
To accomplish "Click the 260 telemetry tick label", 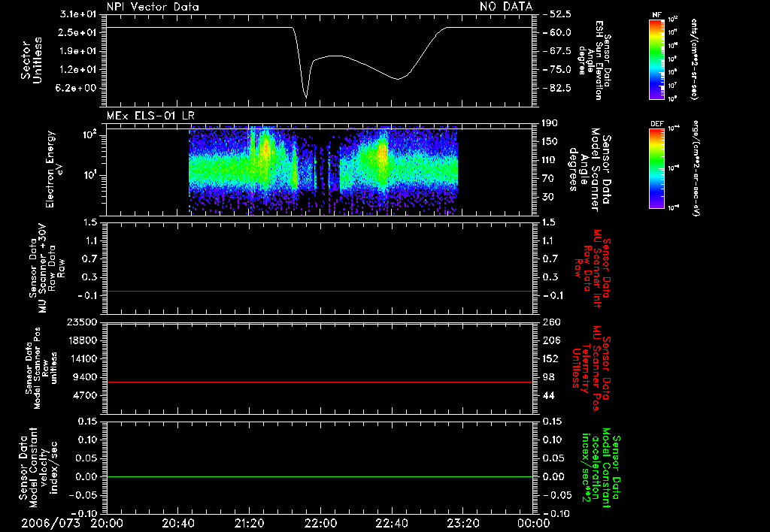I will (551, 322).
